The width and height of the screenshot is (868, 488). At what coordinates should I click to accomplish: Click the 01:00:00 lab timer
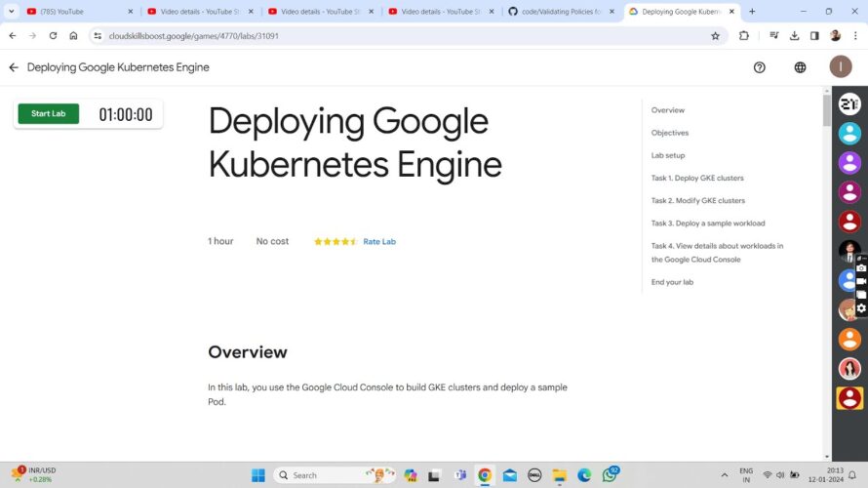click(x=126, y=114)
